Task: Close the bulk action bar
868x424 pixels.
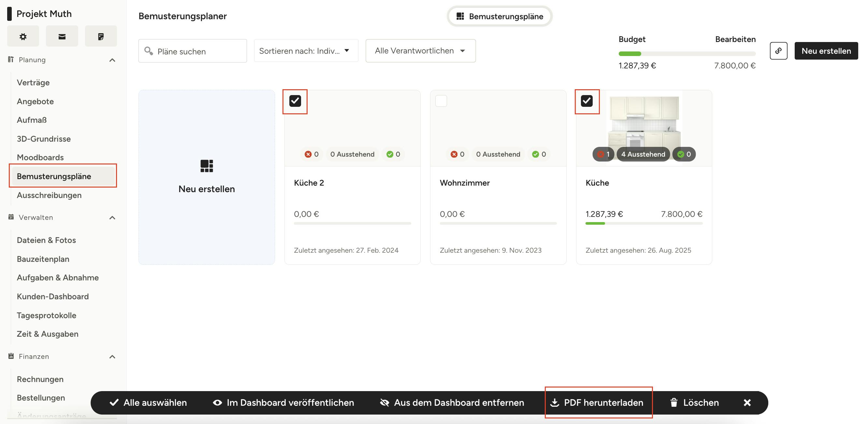Action: tap(747, 403)
